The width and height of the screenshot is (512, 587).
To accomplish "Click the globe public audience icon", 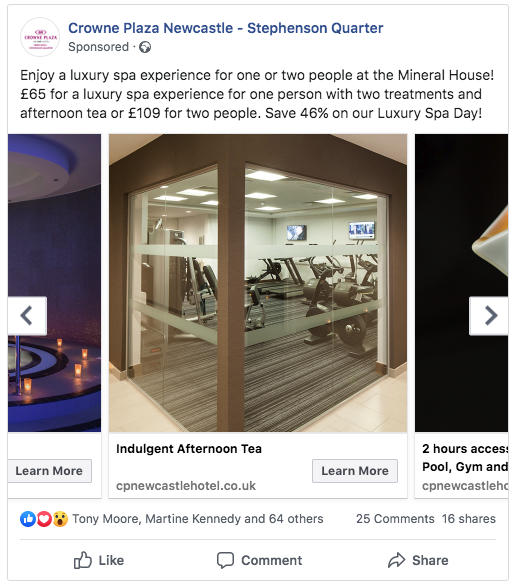I will coord(145,48).
